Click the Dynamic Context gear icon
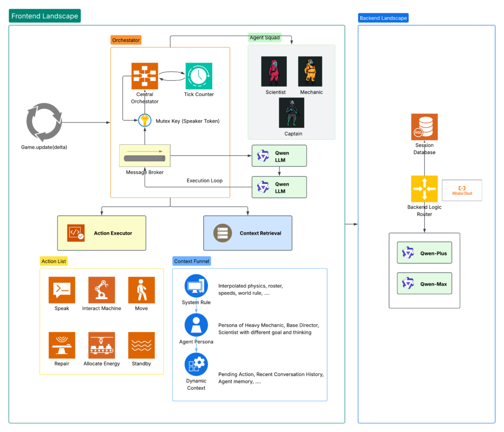 pos(196,364)
